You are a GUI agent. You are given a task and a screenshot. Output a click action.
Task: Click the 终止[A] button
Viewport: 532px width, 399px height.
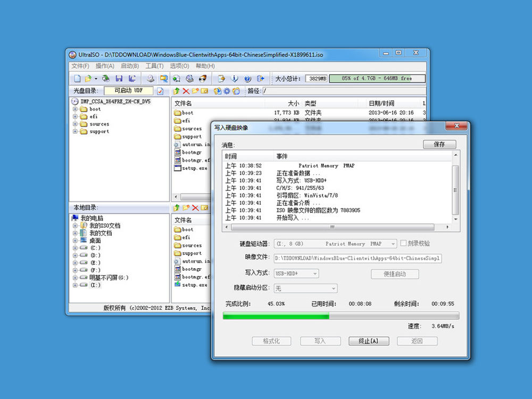coord(369,341)
